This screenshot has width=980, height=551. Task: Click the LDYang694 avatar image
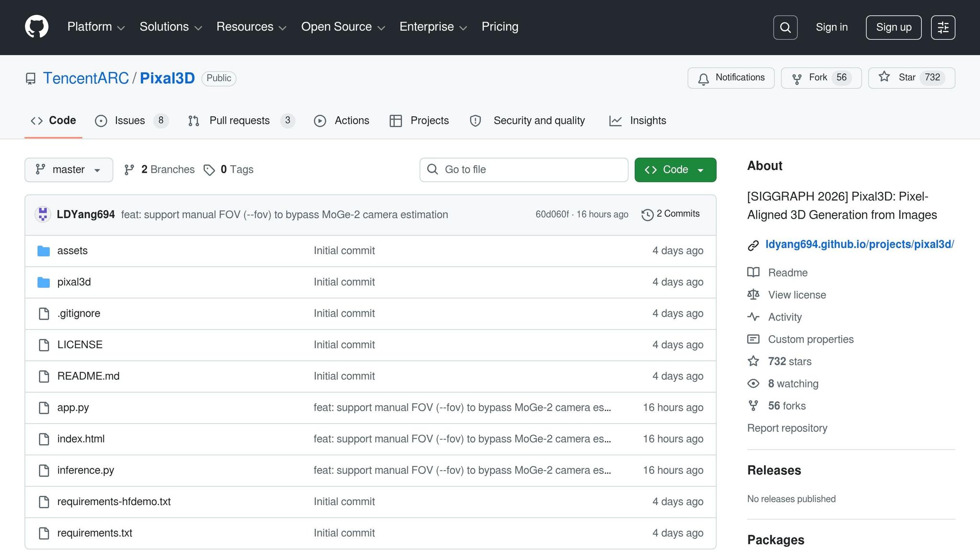coord(43,214)
